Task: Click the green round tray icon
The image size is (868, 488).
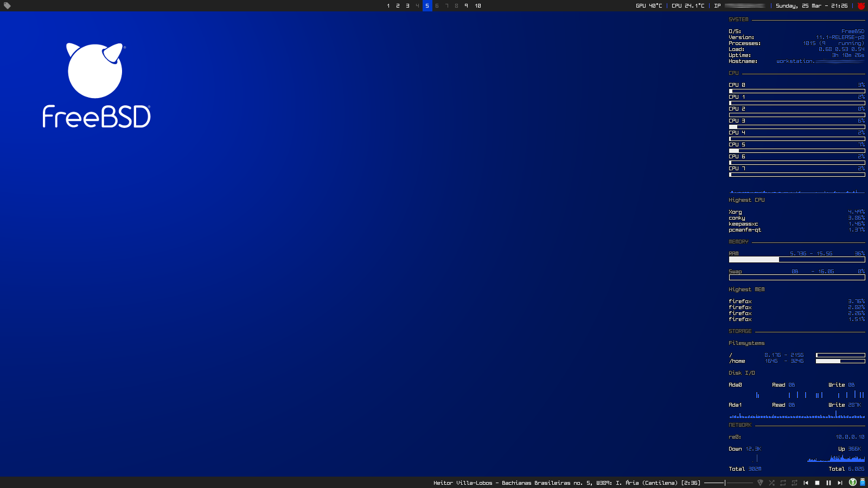Action: 853,482
